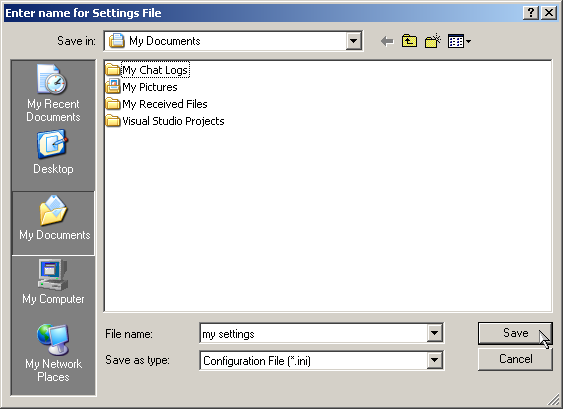
Task: Select My Documents in places bar
Action: point(53,223)
